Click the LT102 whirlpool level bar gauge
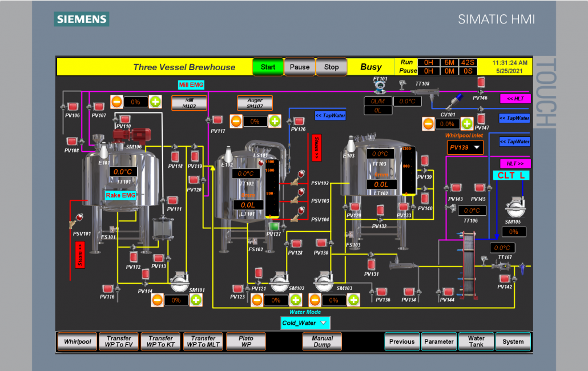Image resolution: width=588 pixels, height=371 pixels. pyautogui.click(x=408, y=171)
